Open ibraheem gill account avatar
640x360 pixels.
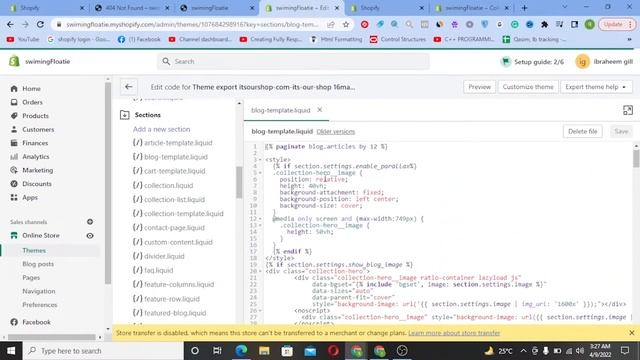[582, 62]
